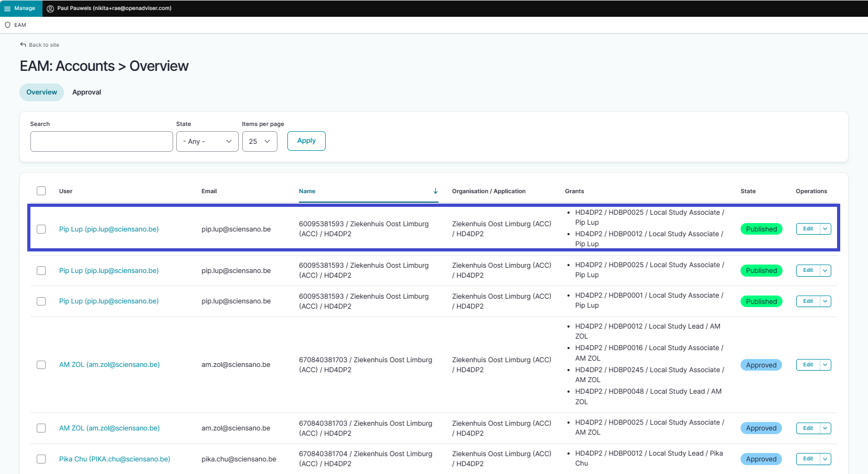Check the first Pip Lup row checkbox
The width and height of the screenshot is (868, 474).
pyautogui.click(x=41, y=229)
